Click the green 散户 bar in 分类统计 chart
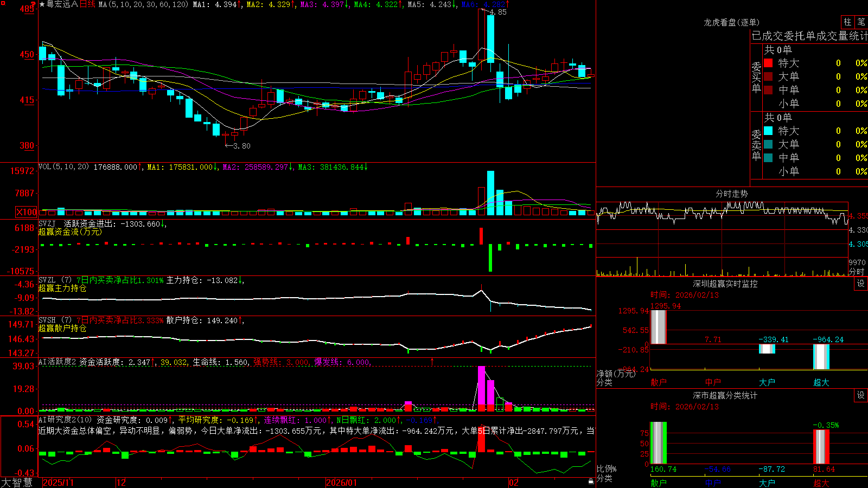Screen dimensions: 868x488 (x=659, y=443)
